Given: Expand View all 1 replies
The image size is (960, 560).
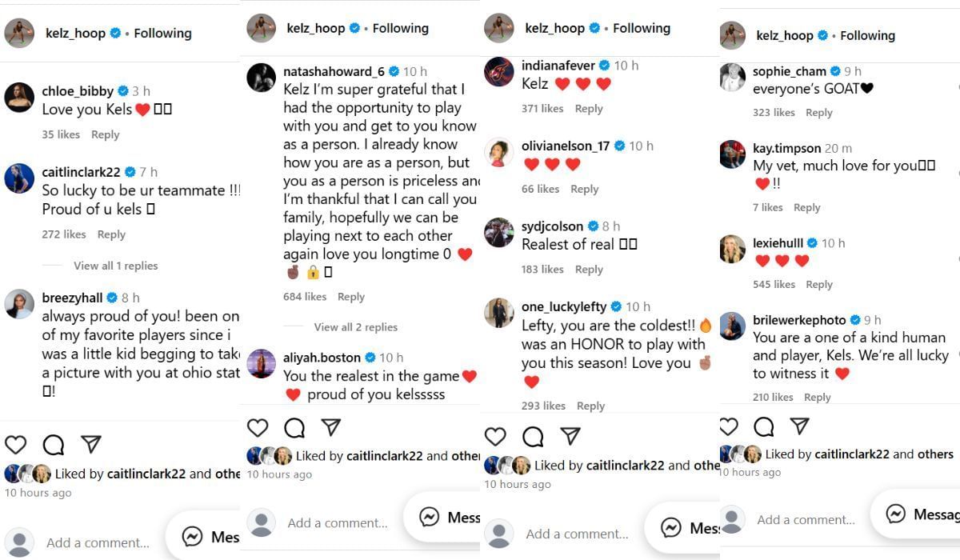Looking at the screenshot, I should coord(115,266).
